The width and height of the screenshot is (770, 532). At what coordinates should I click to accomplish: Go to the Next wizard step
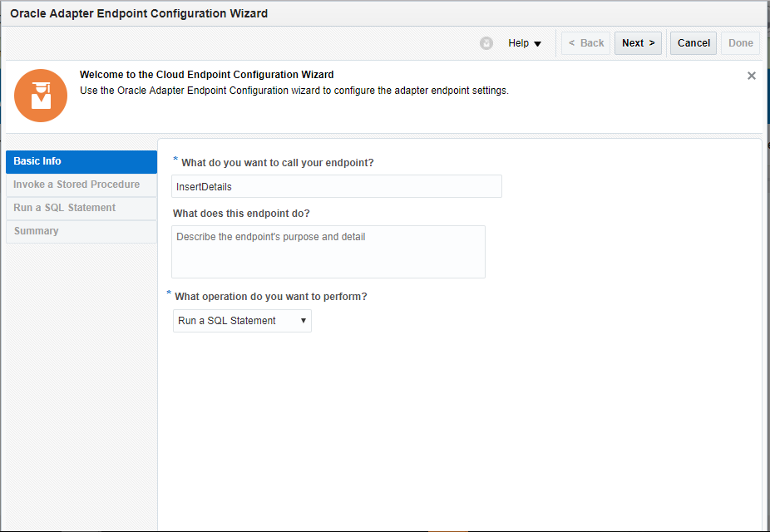(x=638, y=43)
